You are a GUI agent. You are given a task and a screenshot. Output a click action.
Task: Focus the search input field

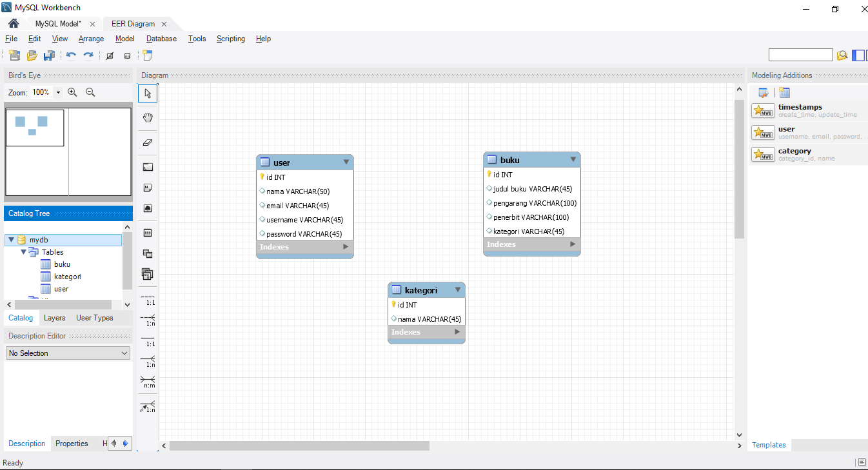click(800, 55)
